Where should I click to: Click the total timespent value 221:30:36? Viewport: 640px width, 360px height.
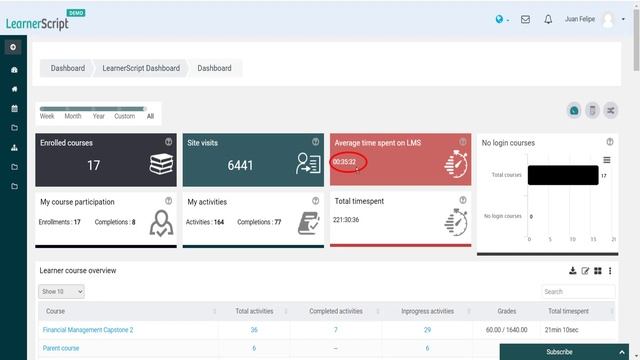[x=346, y=220]
